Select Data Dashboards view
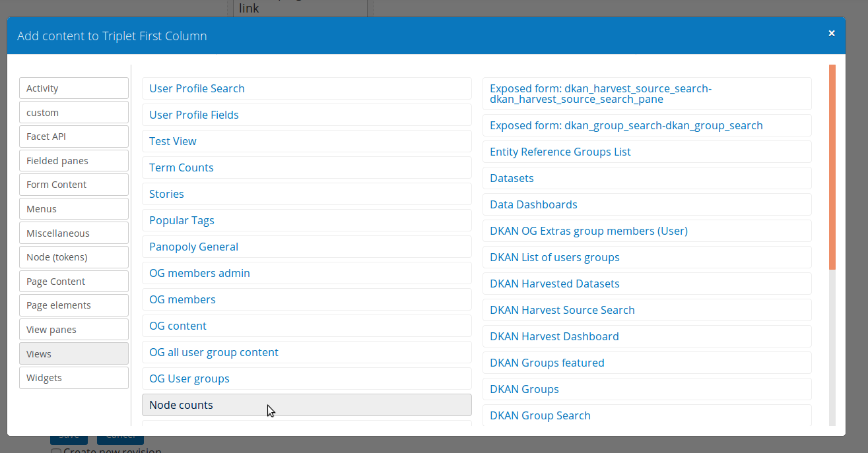868x453 pixels. coord(647,204)
